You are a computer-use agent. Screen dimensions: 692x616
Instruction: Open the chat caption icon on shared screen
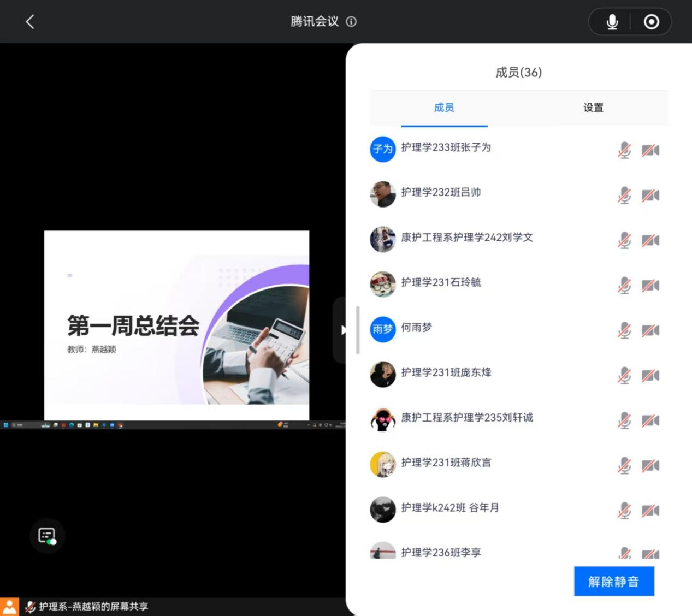[x=48, y=536]
